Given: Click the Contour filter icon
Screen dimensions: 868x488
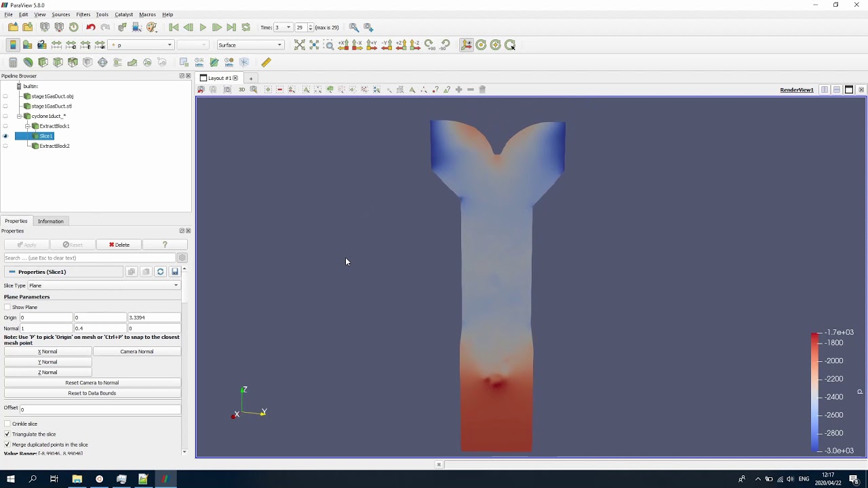Looking at the screenshot, I should [28, 62].
